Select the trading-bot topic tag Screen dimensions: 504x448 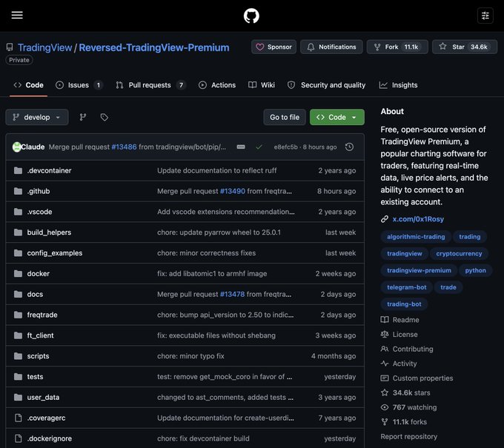pyautogui.click(x=404, y=304)
